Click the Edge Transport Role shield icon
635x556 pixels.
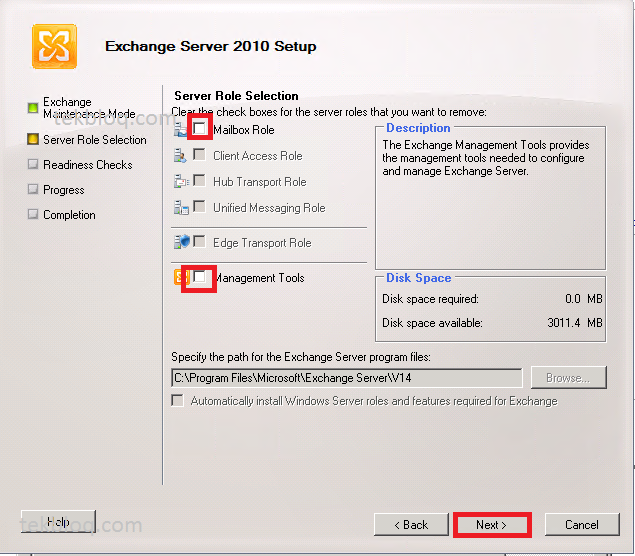(x=181, y=242)
